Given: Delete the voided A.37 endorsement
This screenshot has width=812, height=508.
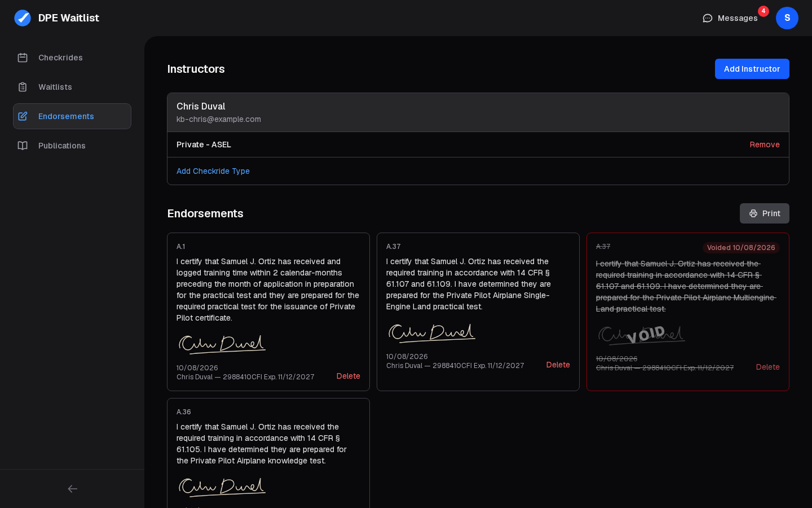Looking at the screenshot, I should pyautogui.click(x=768, y=367).
